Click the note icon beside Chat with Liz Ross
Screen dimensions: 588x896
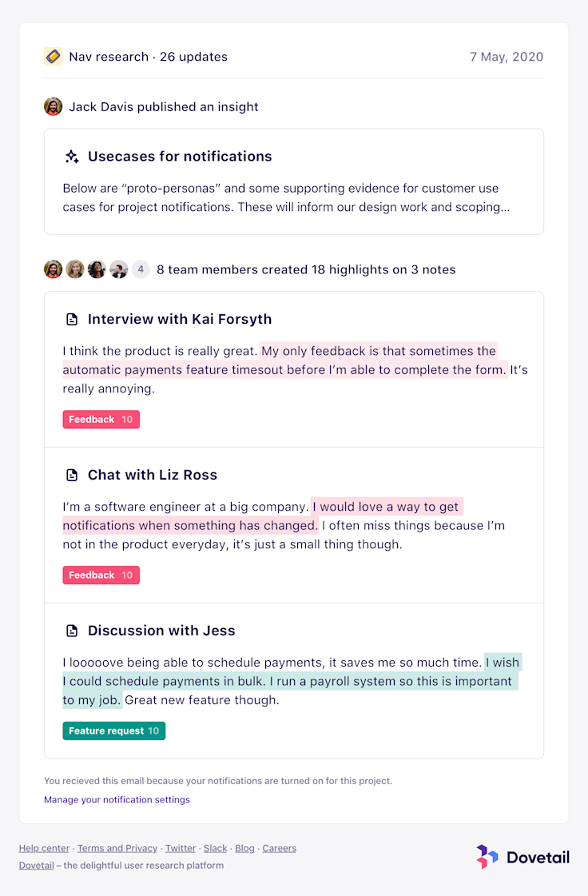[72, 475]
